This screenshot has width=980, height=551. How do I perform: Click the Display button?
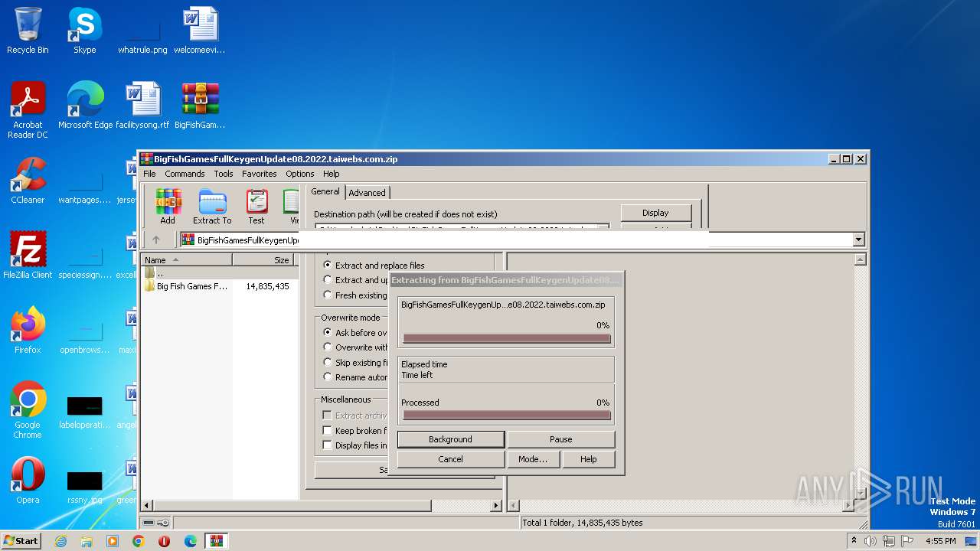655,213
